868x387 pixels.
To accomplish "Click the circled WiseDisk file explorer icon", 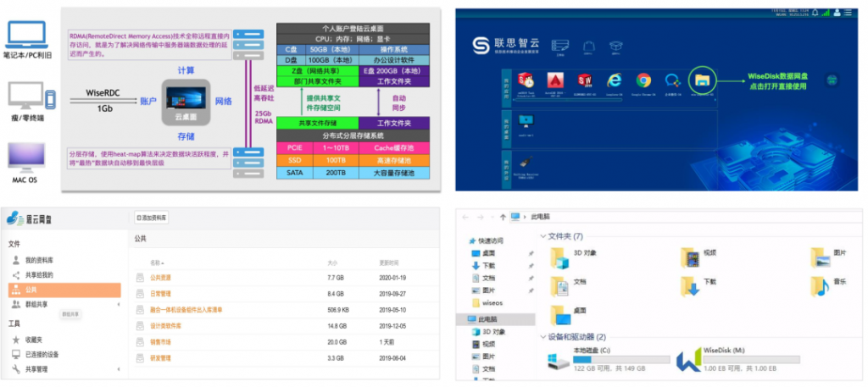I will [703, 81].
